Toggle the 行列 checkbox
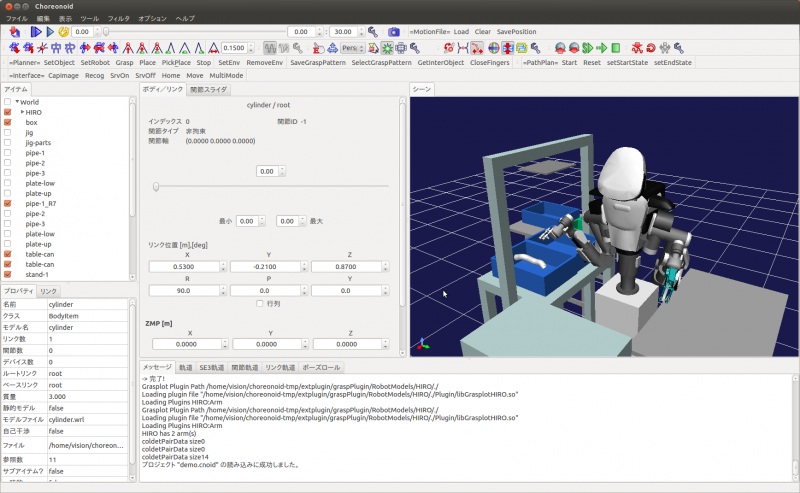The height and width of the screenshot is (493, 800). [x=261, y=303]
